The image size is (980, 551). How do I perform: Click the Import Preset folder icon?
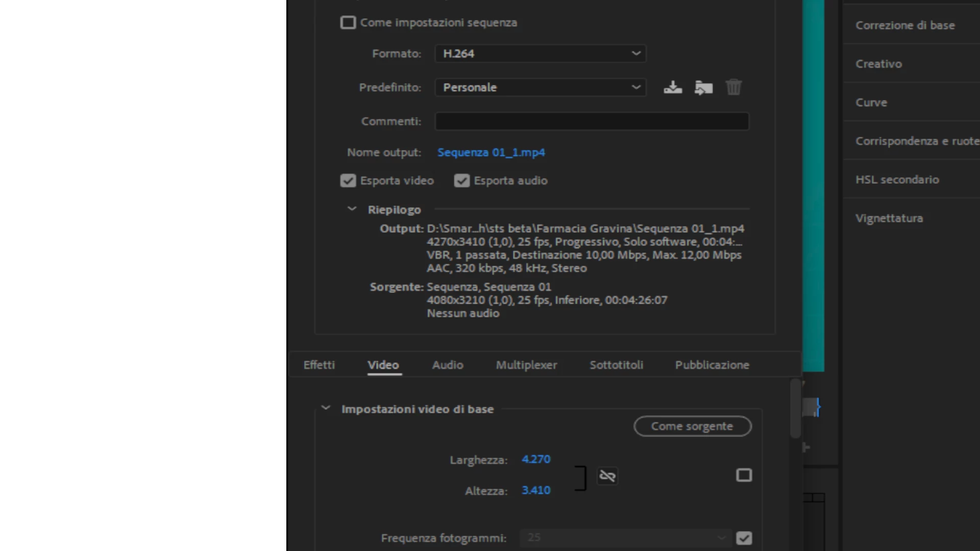(703, 87)
